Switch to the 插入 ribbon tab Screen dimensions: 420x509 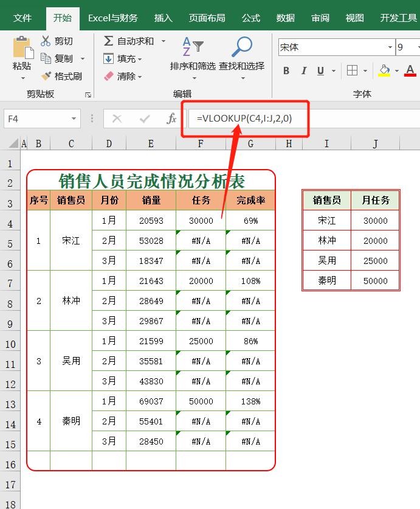pyautogui.click(x=163, y=18)
